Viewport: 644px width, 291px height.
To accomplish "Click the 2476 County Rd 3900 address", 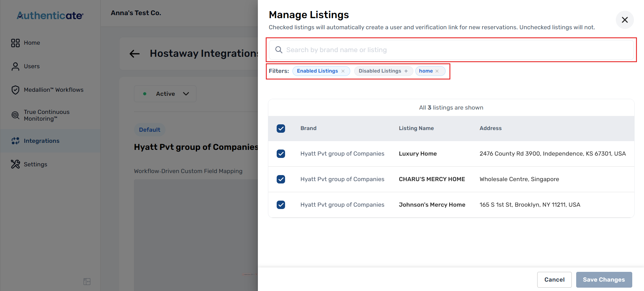I will coord(553,154).
